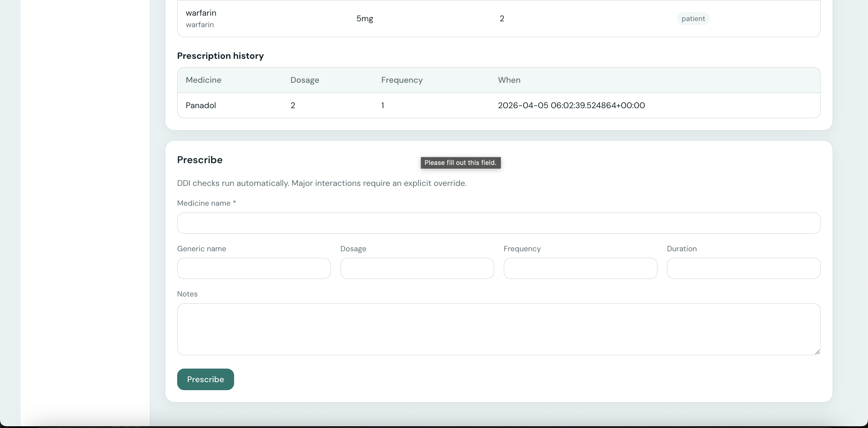Focus the Generic name text box
The height and width of the screenshot is (428, 868).
(254, 268)
